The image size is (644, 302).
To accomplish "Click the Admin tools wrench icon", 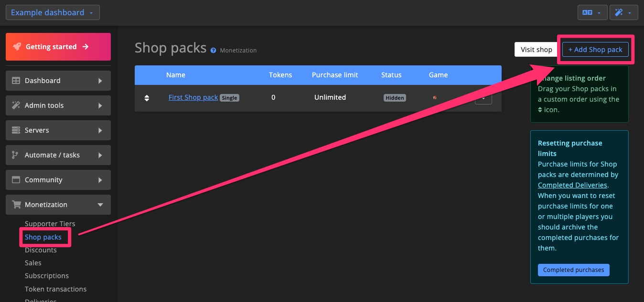I will [16, 105].
